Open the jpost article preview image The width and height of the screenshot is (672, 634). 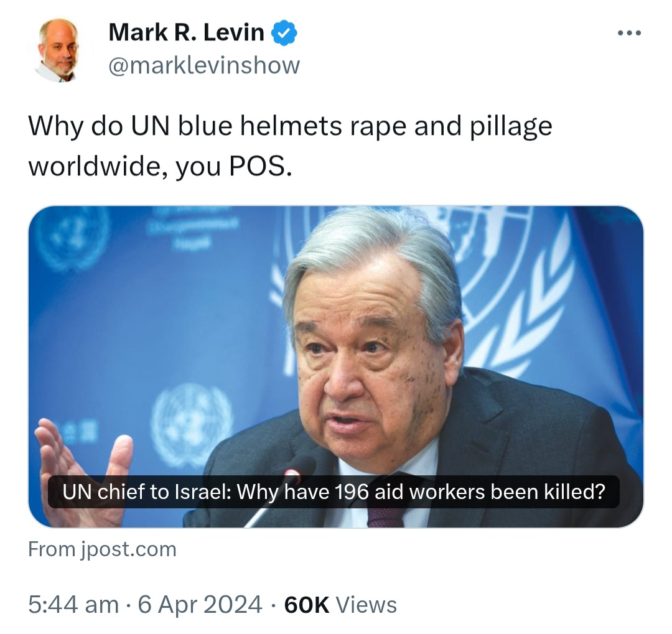tap(336, 366)
